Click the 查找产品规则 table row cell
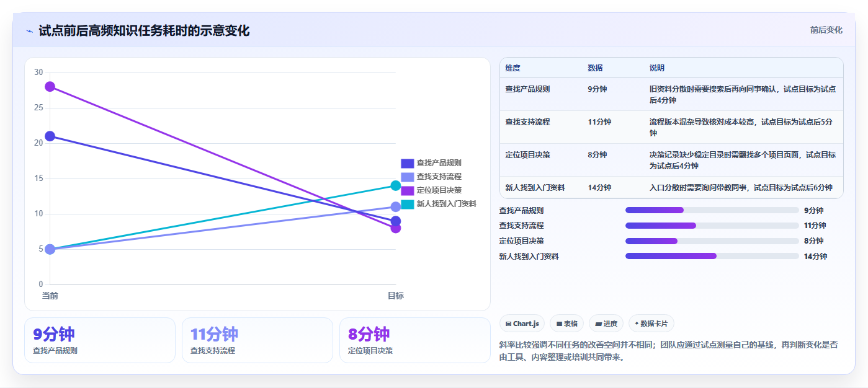This screenshot has height=388, width=868. pyautogui.click(x=541, y=94)
